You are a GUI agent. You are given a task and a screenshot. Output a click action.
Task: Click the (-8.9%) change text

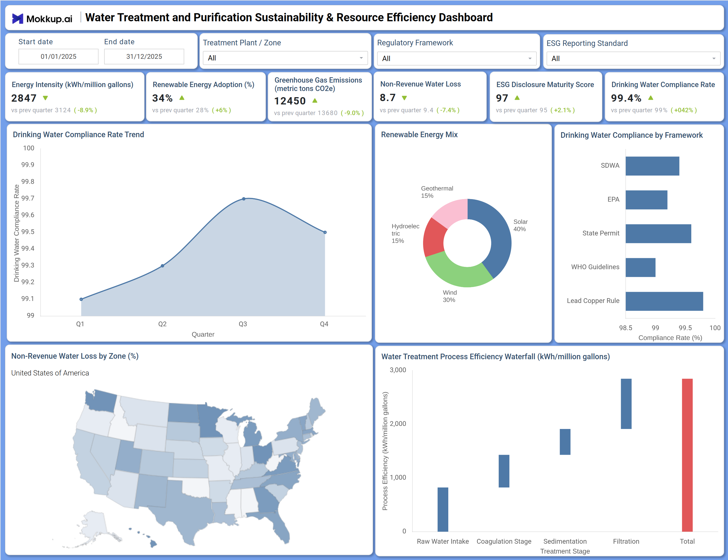point(85,110)
